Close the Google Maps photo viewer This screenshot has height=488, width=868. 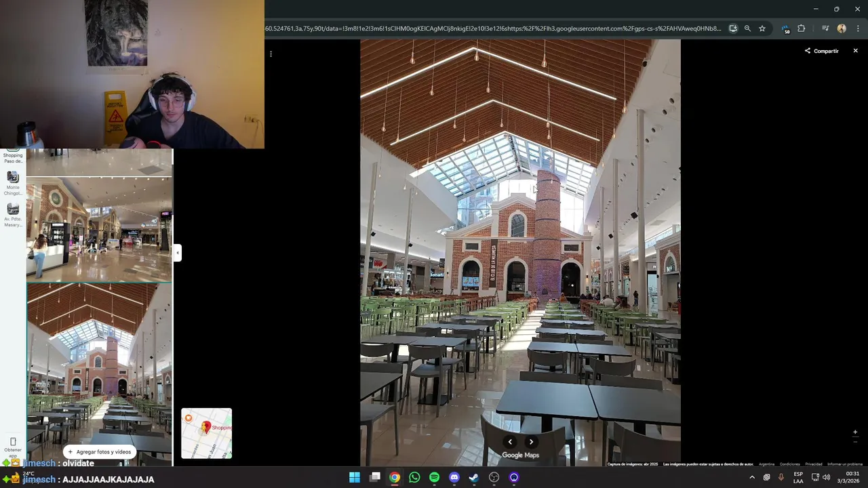[855, 51]
